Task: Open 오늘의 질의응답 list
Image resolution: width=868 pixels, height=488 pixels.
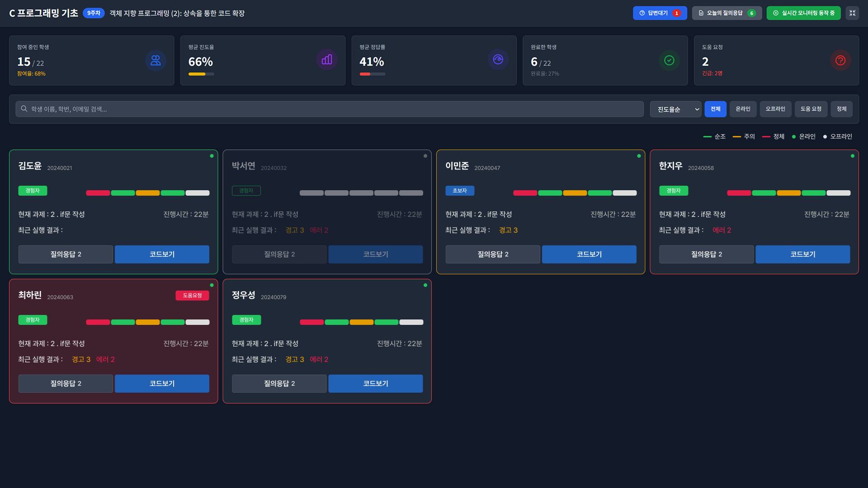Action: (x=726, y=13)
